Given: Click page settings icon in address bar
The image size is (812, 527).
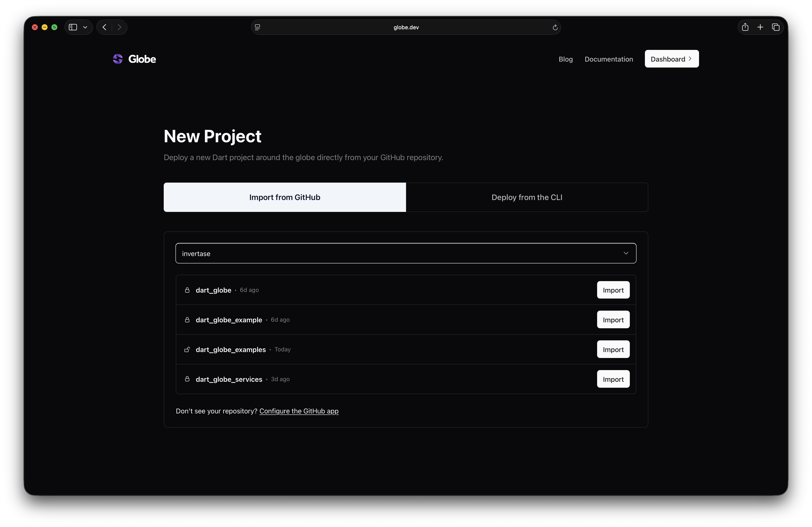Looking at the screenshot, I should click(x=258, y=27).
